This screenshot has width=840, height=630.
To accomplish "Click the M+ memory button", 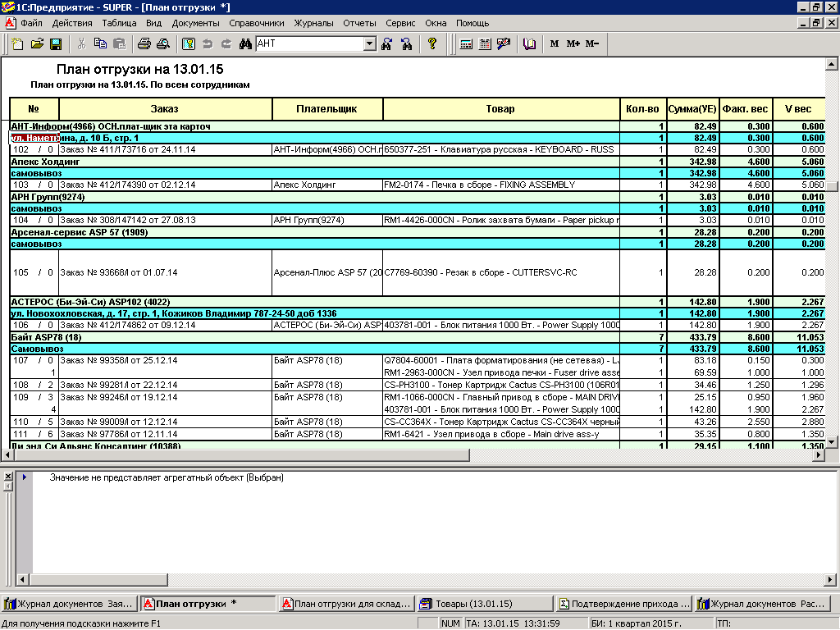I will pyautogui.click(x=573, y=43).
